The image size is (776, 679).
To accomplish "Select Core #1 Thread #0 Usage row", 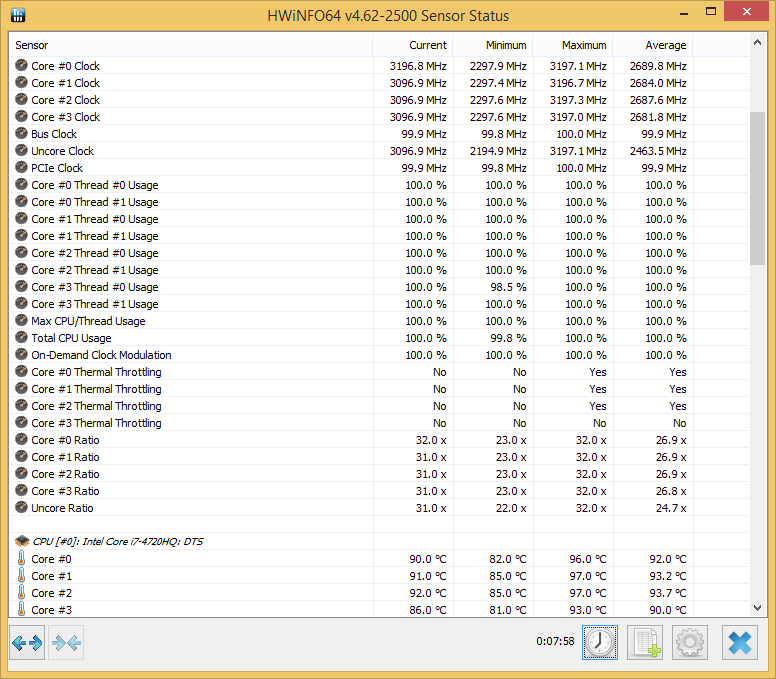I will (379, 219).
